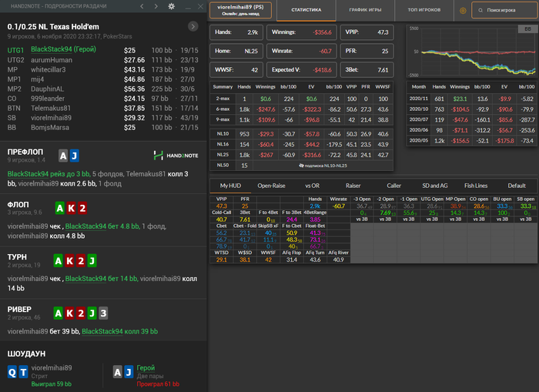Select the NL50 subscription row
The width and height of the screenshot is (539, 392).
(302, 166)
